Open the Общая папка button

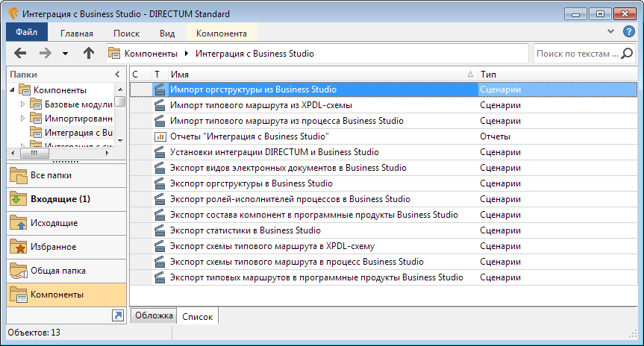66,271
